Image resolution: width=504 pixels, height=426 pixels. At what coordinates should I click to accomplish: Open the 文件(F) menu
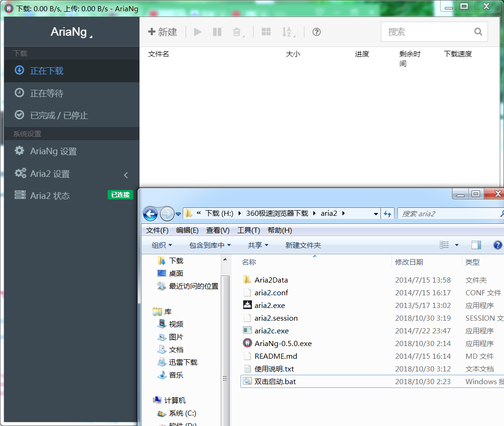[x=157, y=230]
